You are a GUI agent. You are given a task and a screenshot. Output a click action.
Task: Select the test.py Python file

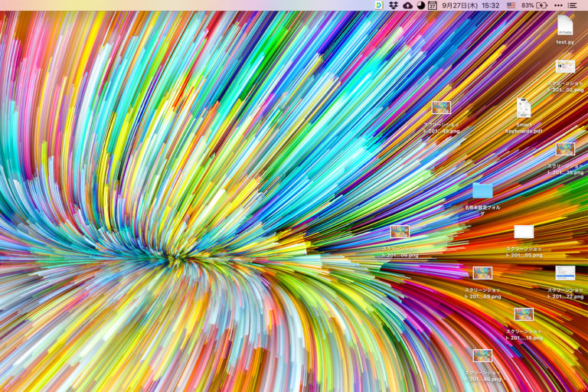pyautogui.click(x=565, y=26)
